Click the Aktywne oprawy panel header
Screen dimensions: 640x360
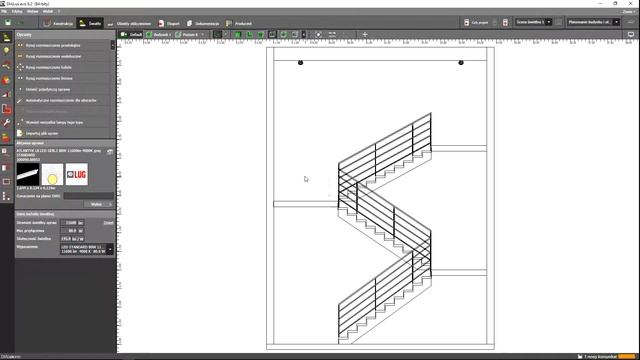(x=65, y=143)
